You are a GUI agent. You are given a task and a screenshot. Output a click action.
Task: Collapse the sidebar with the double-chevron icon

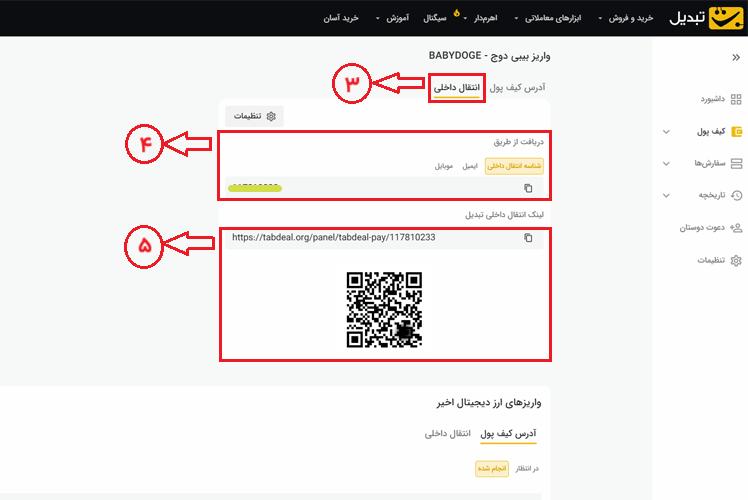tap(735, 57)
